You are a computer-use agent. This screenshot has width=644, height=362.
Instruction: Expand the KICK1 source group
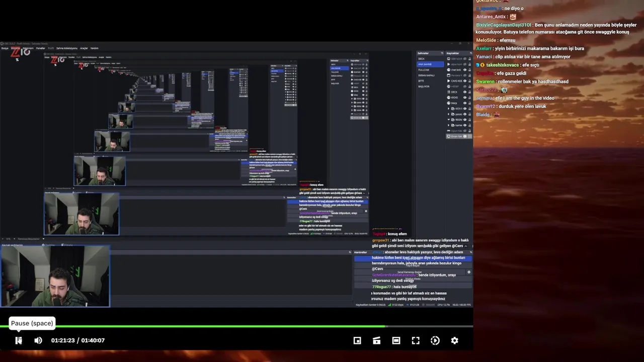(449, 109)
